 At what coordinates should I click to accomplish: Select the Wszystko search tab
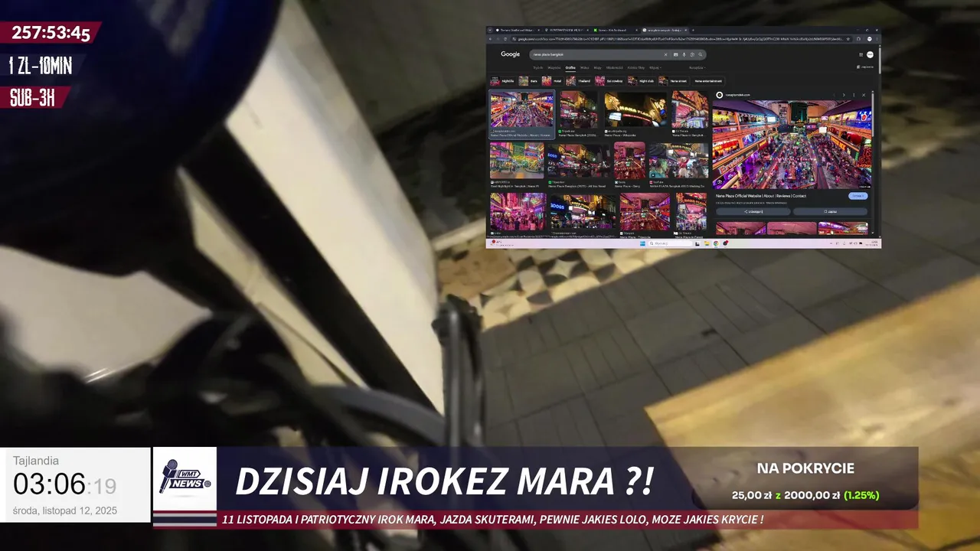(554, 67)
